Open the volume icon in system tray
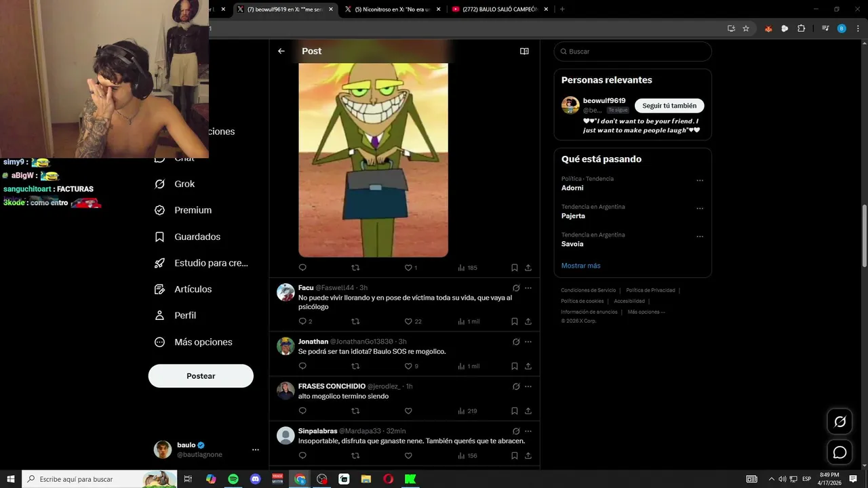 [783, 479]
